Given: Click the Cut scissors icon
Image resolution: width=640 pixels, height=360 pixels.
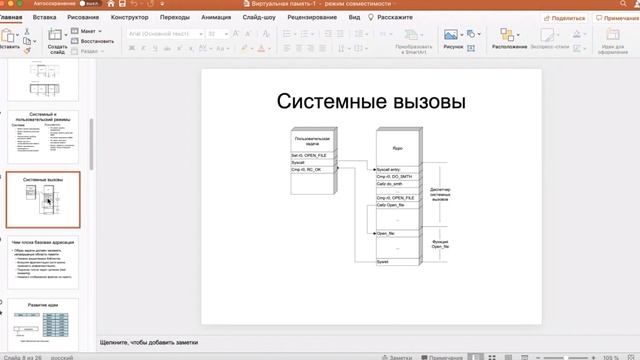Looking at the screenshot, I should (x=27, y=31).
